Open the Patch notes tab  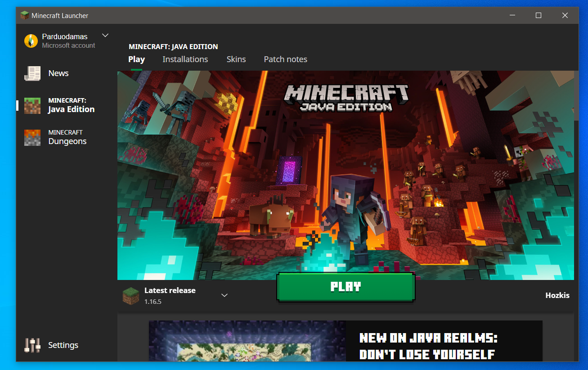point(285,59)
